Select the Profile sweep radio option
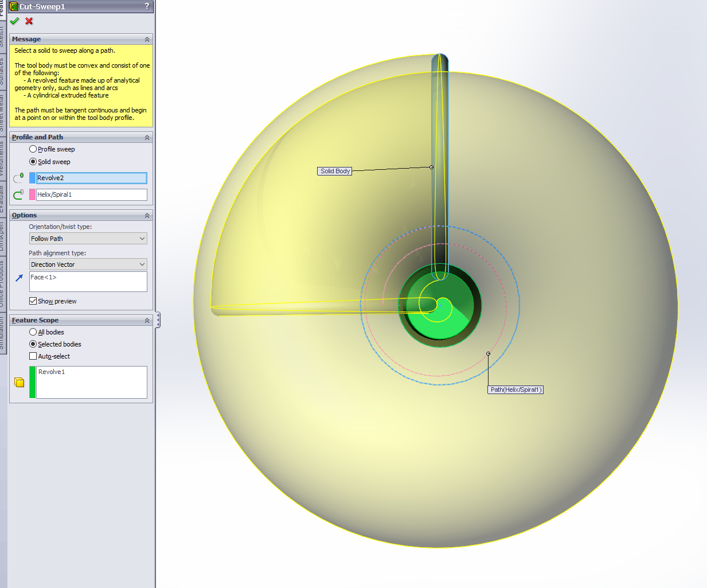 [x=33, y=149]
